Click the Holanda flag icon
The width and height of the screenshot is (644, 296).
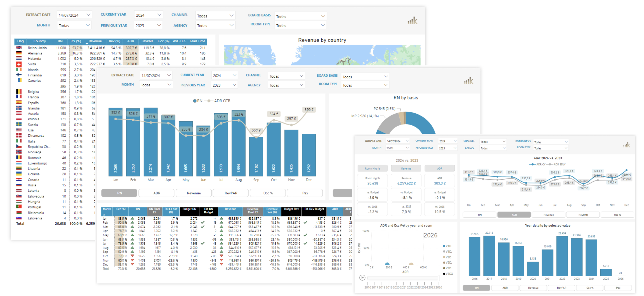tap(19, 58)
